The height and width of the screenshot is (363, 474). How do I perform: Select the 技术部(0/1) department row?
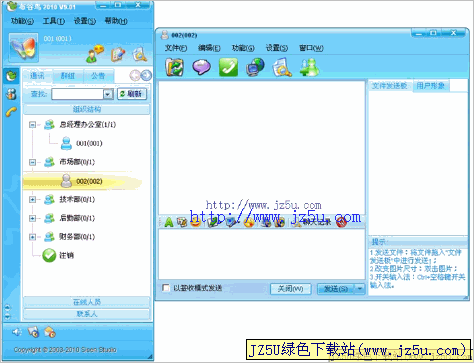tap(69, 199)
